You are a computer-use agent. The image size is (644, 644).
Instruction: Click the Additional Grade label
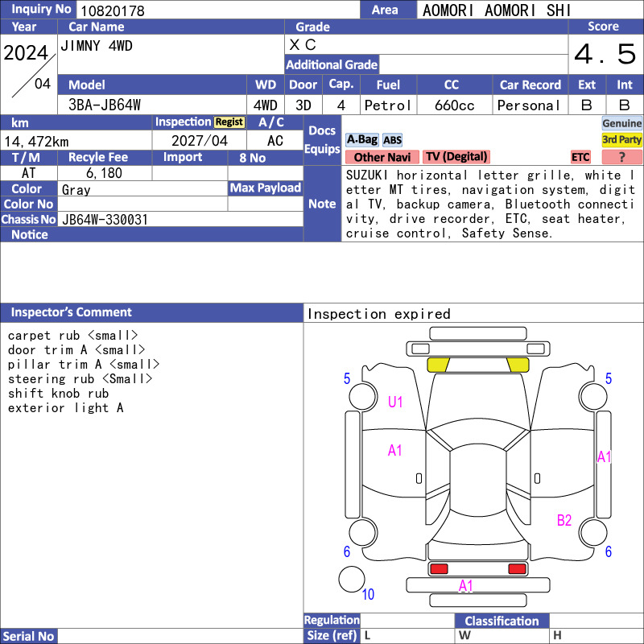tap(332, 64)
